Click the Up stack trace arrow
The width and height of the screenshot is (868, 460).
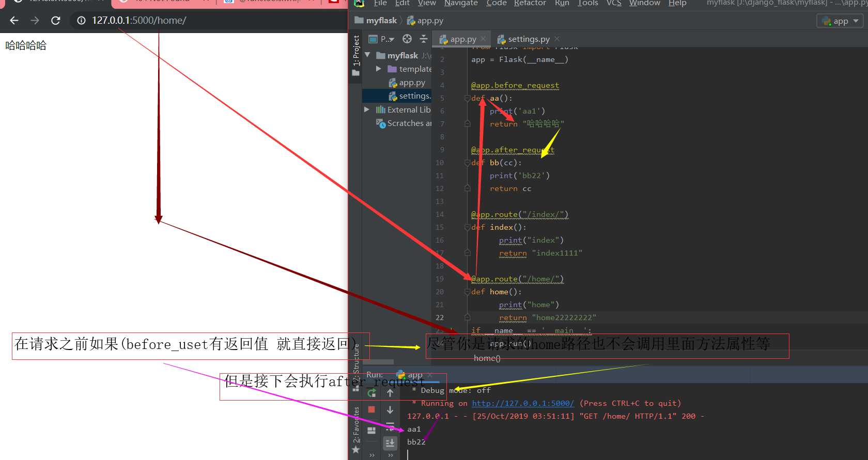(x=390, y=393)
